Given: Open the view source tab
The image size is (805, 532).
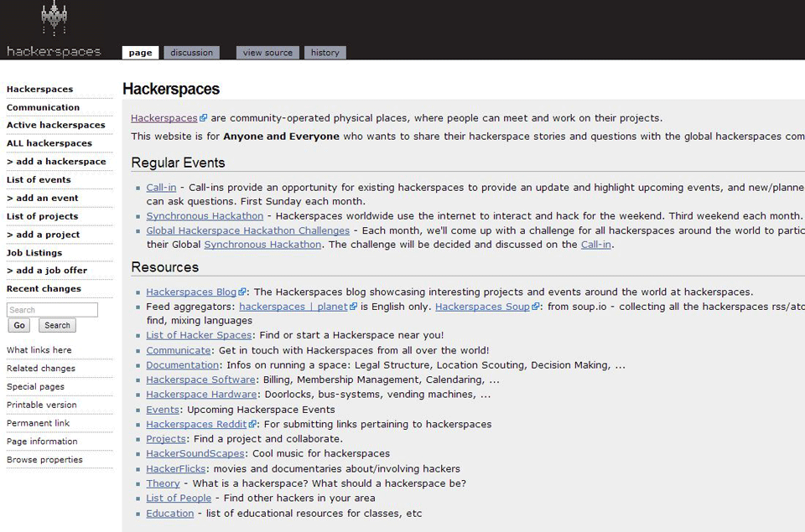Looking at the screenshot, I should (267, 53).
